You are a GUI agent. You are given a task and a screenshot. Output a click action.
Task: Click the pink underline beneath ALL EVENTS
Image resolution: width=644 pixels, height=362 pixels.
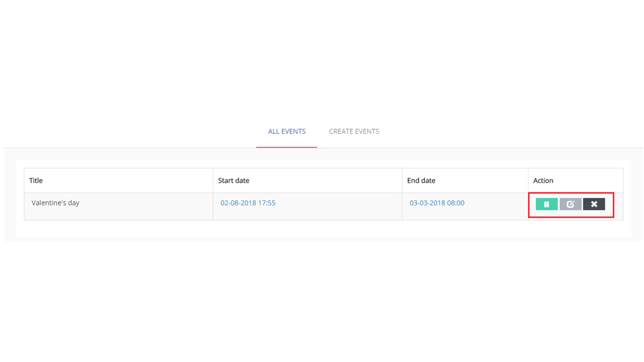tap(287, 147)
